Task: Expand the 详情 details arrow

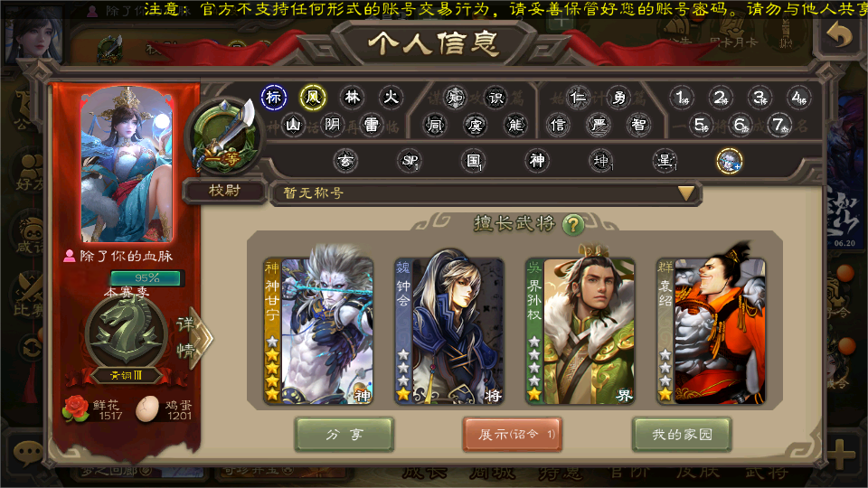Action: (x=193, y=337)
